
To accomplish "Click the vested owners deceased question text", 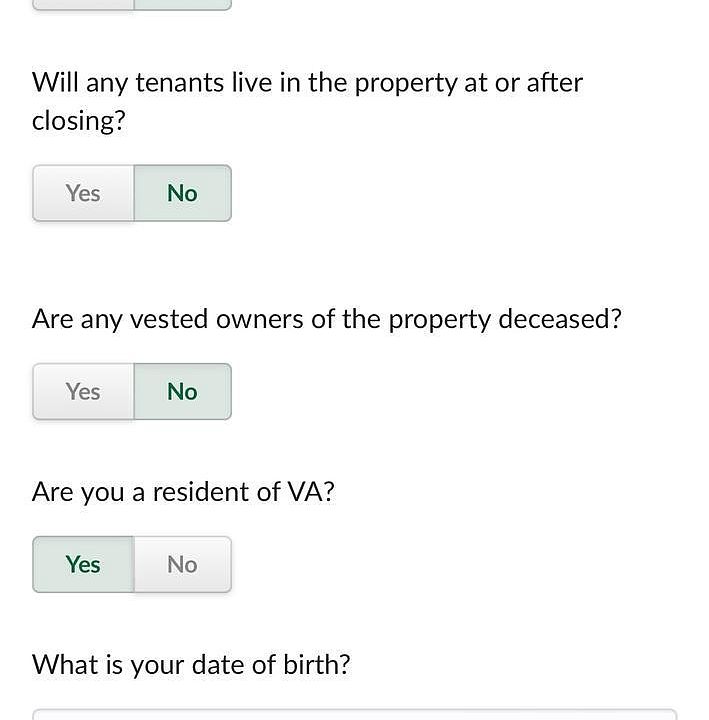I will [x=326, y=319].
